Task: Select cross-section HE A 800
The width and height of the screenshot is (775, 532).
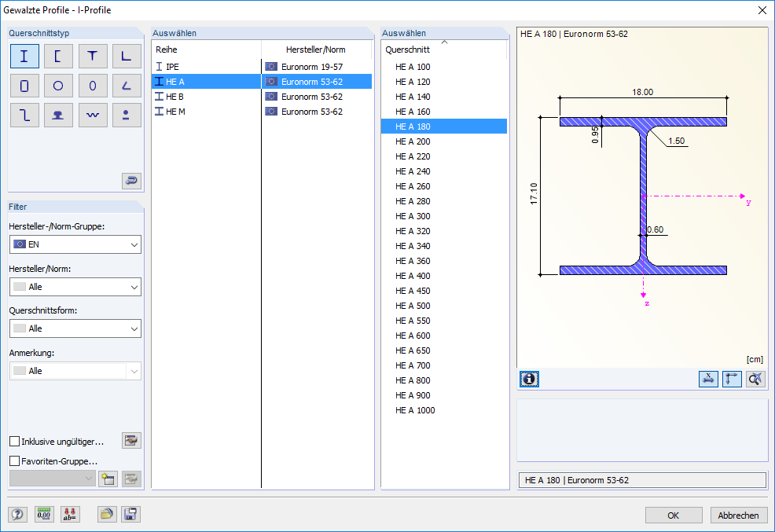Action: click(x=444, y=380)
